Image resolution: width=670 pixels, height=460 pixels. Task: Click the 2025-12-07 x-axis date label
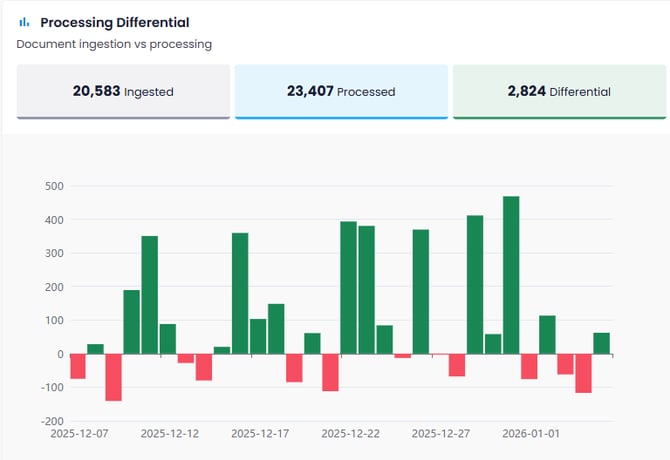[x=78, y=434]
